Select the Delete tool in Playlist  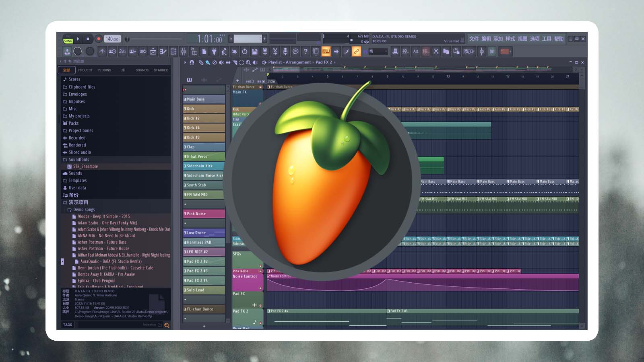click(215, 62)
